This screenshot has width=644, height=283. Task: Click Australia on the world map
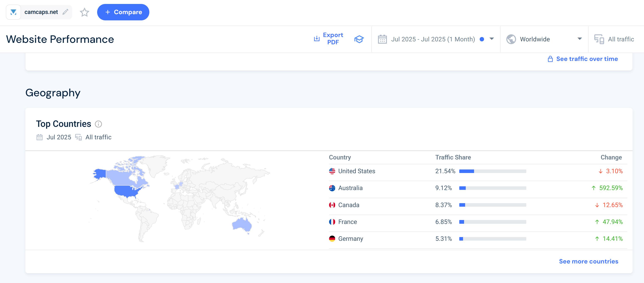point(241,225)
